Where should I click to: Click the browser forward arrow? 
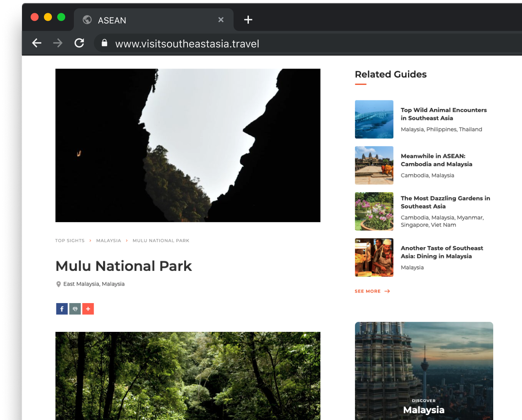tap(58, 43)
